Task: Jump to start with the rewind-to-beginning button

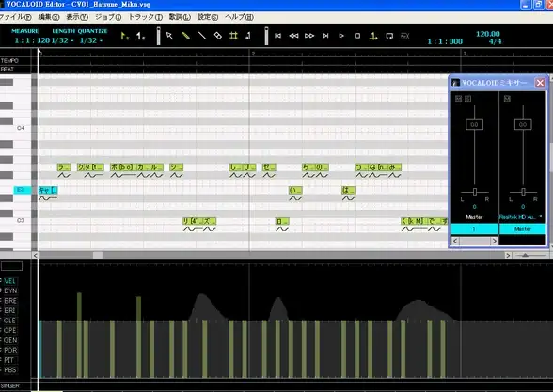Action: coord(278,36)
